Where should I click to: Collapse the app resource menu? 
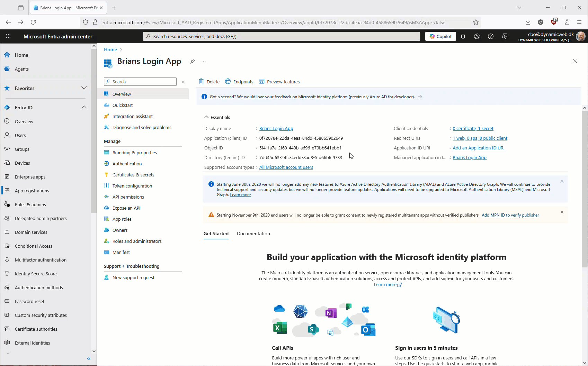(x=183, y=82)
